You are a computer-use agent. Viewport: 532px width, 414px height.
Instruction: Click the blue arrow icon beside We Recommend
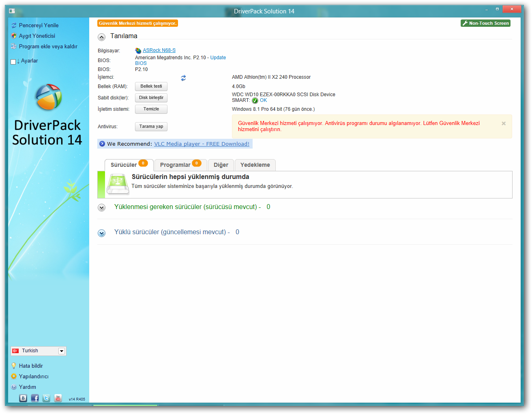(102, 144)
